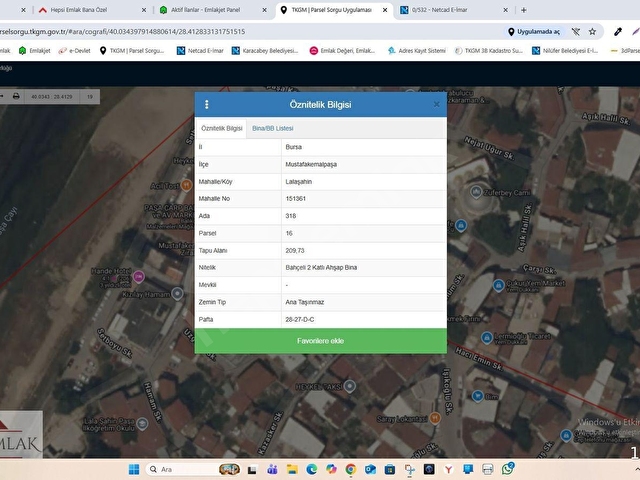Click the HEYKEL TAKSİ map pin

click(349, 386)
